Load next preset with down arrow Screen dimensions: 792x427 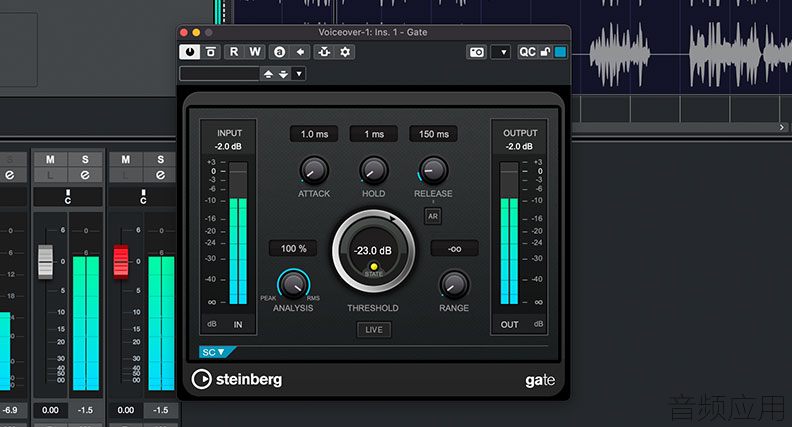[x=283, y=74]
